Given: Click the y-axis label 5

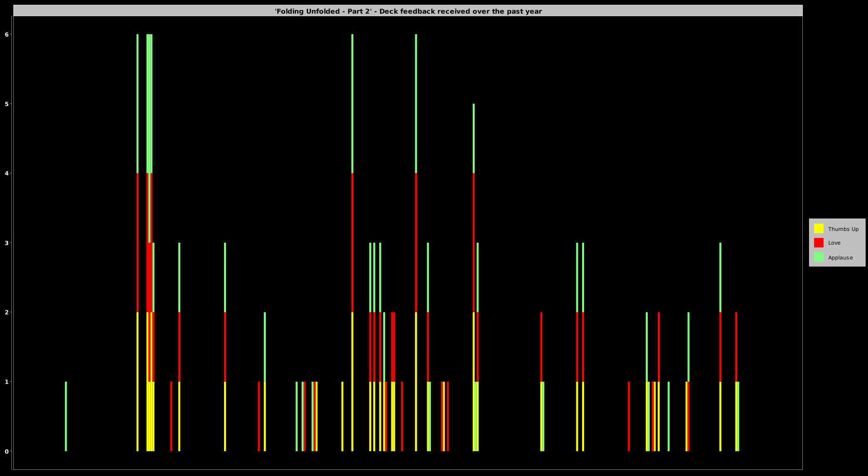Looking at the screenshot, I should (7, 104).
